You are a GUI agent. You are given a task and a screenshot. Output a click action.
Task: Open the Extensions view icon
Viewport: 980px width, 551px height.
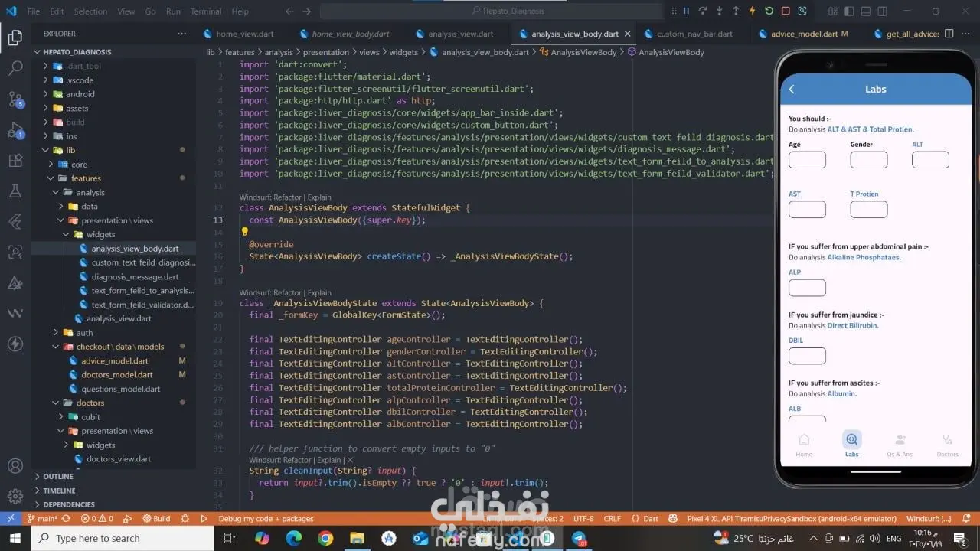tap(15, 161)
